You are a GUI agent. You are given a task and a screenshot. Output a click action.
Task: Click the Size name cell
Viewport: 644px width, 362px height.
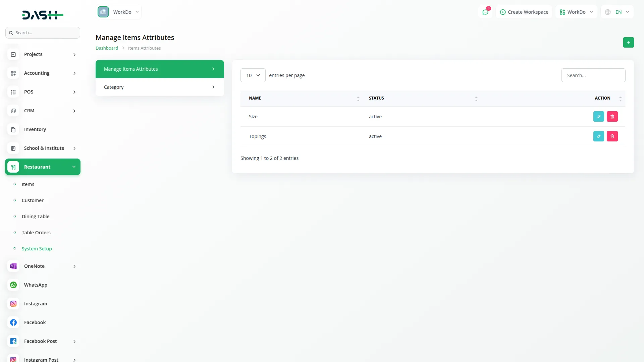pos(253,117)
